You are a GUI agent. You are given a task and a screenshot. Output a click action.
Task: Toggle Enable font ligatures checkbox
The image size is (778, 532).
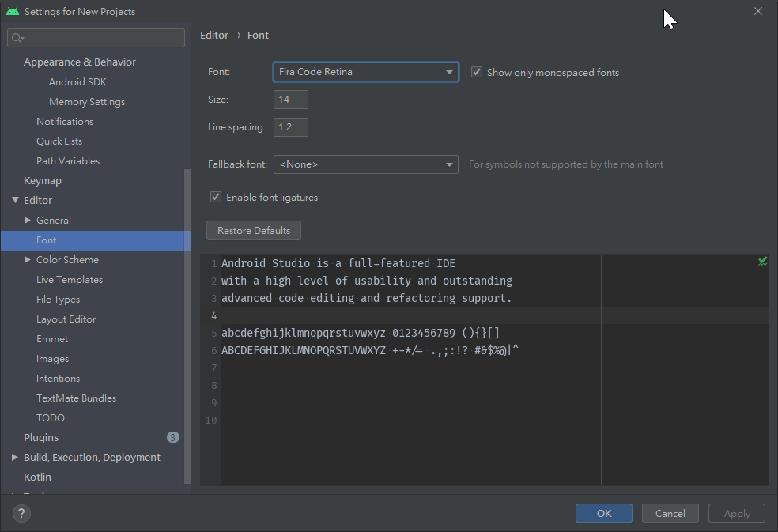(x=216, y=197)
